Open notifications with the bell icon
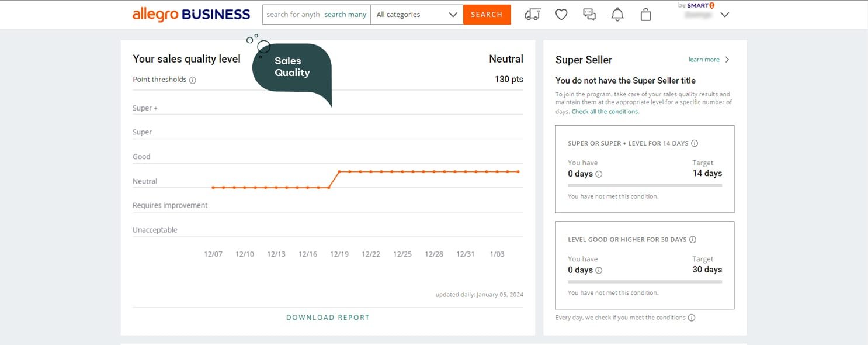 coord(617,15)
